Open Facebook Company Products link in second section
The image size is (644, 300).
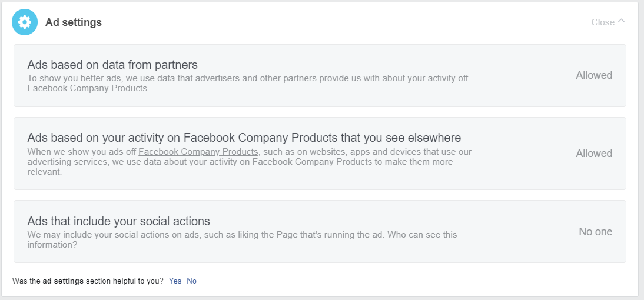pyautogui.click(x=198, y=152)
